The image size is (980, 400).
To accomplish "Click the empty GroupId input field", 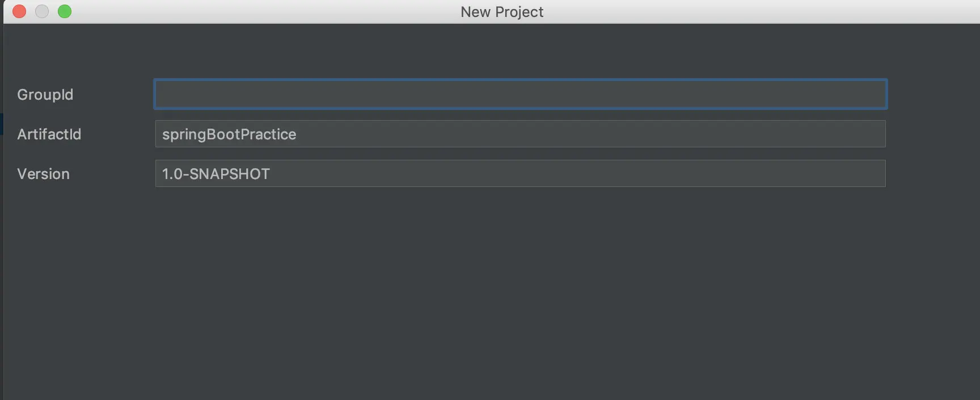I will pos(520,94).
